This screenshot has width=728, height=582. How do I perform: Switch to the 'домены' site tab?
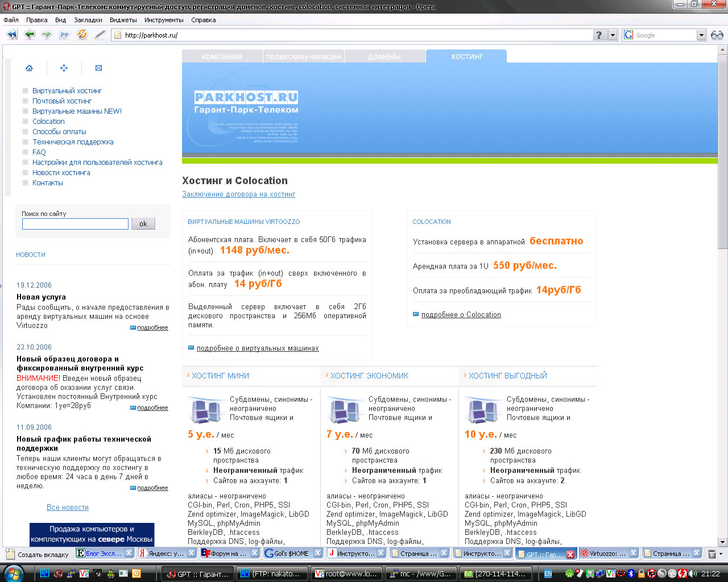coord(384,56)
